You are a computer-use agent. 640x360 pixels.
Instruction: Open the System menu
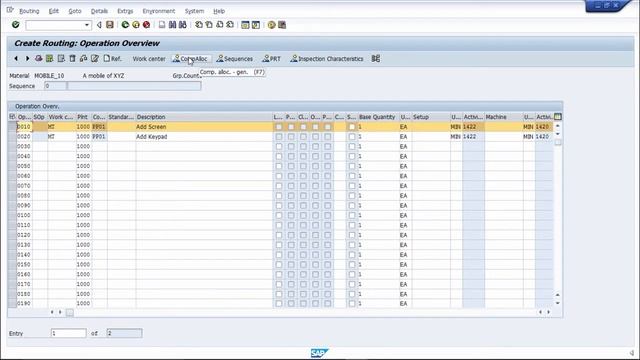pos(194,11)
